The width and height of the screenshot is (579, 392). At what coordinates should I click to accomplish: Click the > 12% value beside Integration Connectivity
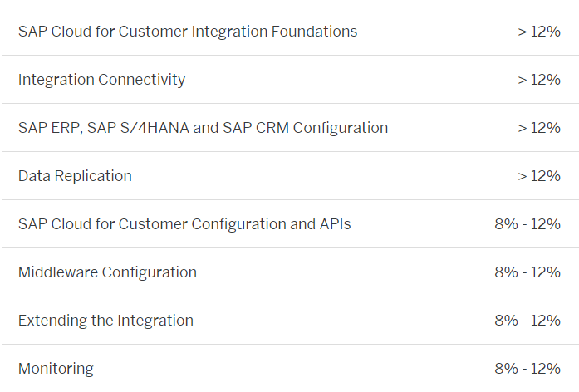(x=539, y=80)
